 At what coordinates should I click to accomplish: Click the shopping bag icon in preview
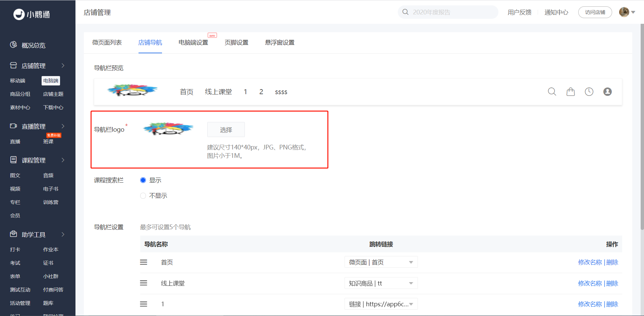click(x=571, y=91)
